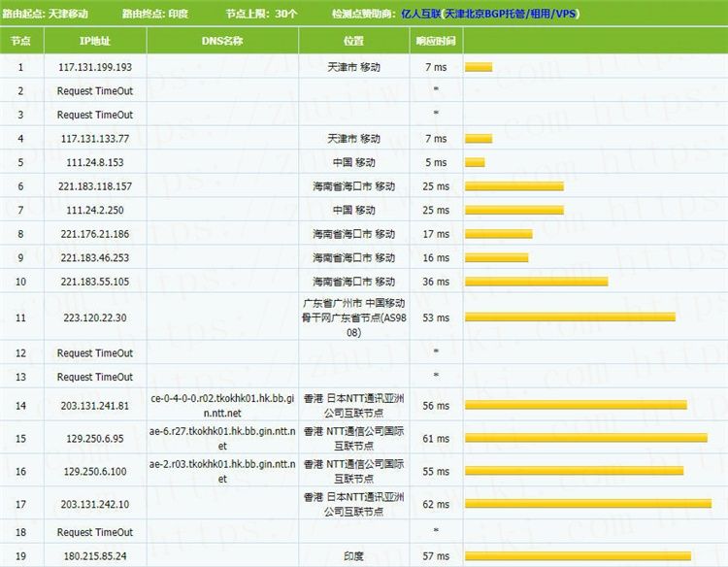Select IP address 129.250.6.95
The width and height of the screenshot is (728, 567).
tap(95, 439)
